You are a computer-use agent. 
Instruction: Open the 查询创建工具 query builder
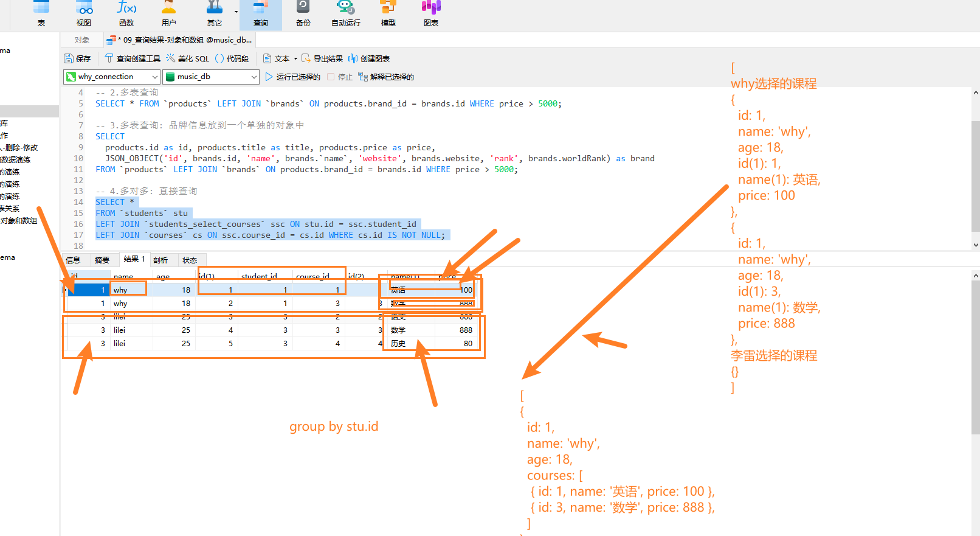coord(133,58)
